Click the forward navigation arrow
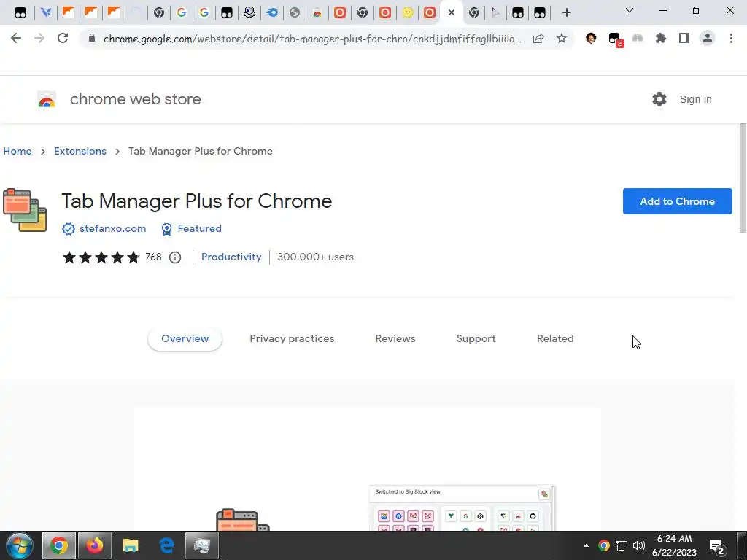 (x=39, y=39)
